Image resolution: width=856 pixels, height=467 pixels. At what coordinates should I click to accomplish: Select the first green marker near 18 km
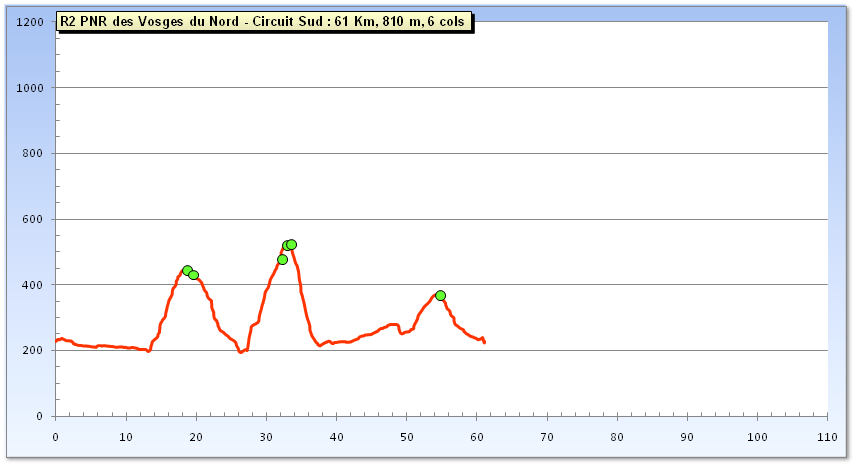pos(187,270)
